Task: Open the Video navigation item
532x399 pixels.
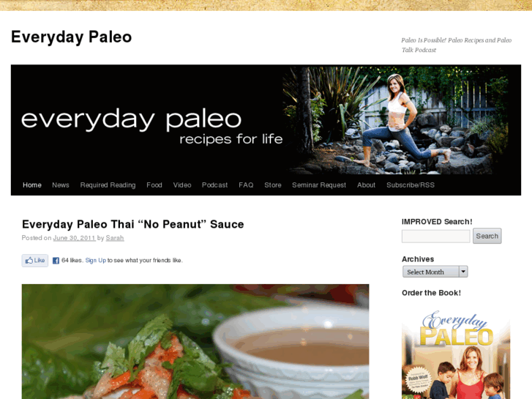Action: pyautogui.click(x=182, y=185)
